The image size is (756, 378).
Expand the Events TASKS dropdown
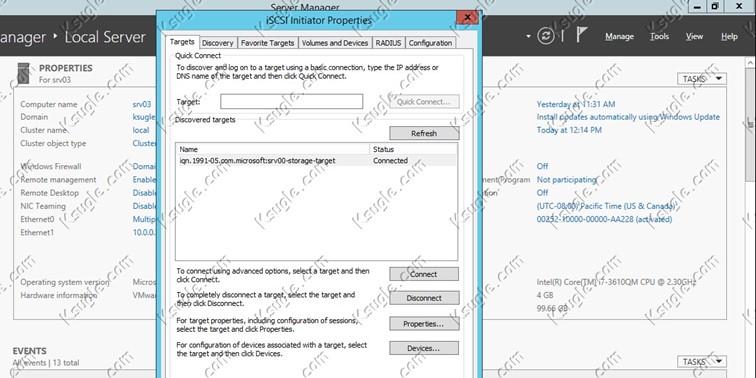[702, 362]
